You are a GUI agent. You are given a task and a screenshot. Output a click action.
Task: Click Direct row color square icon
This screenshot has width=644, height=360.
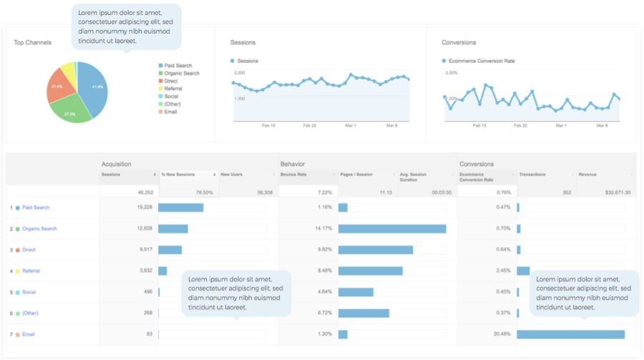click(x=18, y=250)
